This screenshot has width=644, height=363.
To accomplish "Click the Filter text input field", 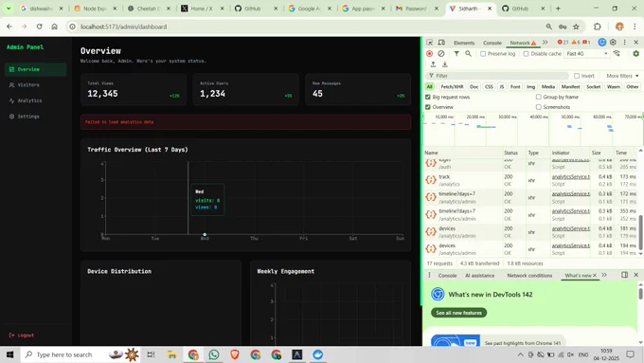I will coord(498,76).
